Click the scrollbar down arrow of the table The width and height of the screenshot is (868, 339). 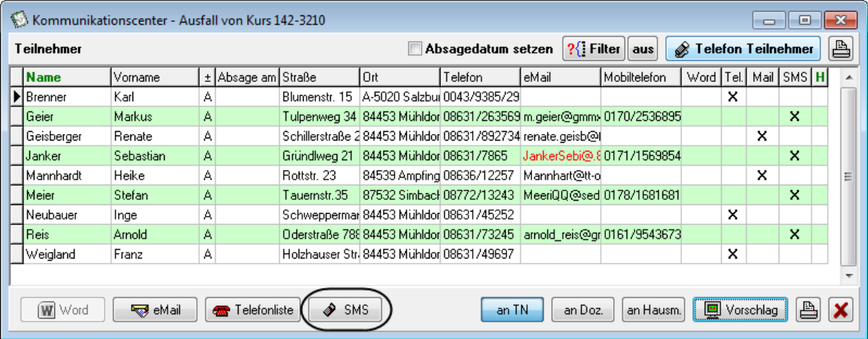pyautogui.click(x=848, y=275)
